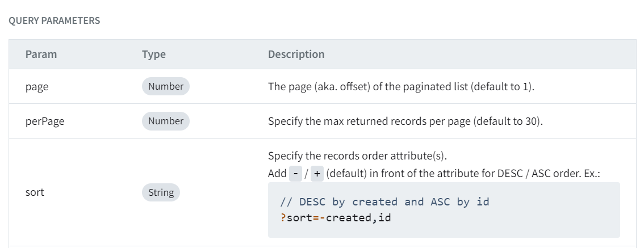Click the ?sort=-created,id code example
Screen dimensions: 644x248
336,218
